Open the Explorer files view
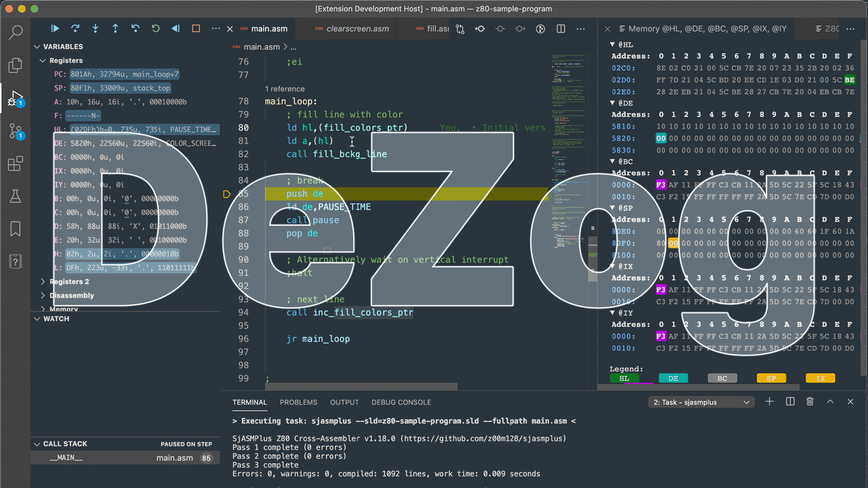868x488 pixels. click(x=15, y=65)
